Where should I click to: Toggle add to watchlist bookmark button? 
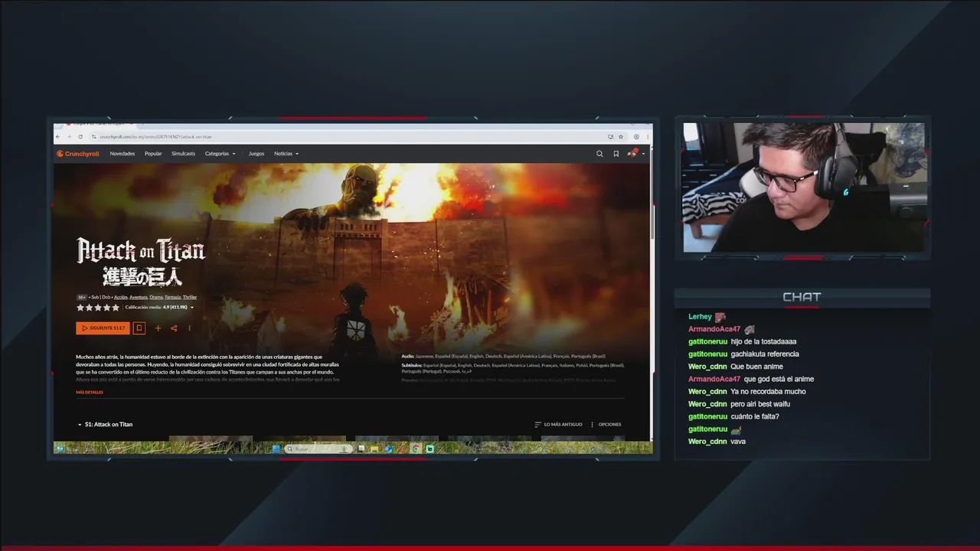[139, 328]
